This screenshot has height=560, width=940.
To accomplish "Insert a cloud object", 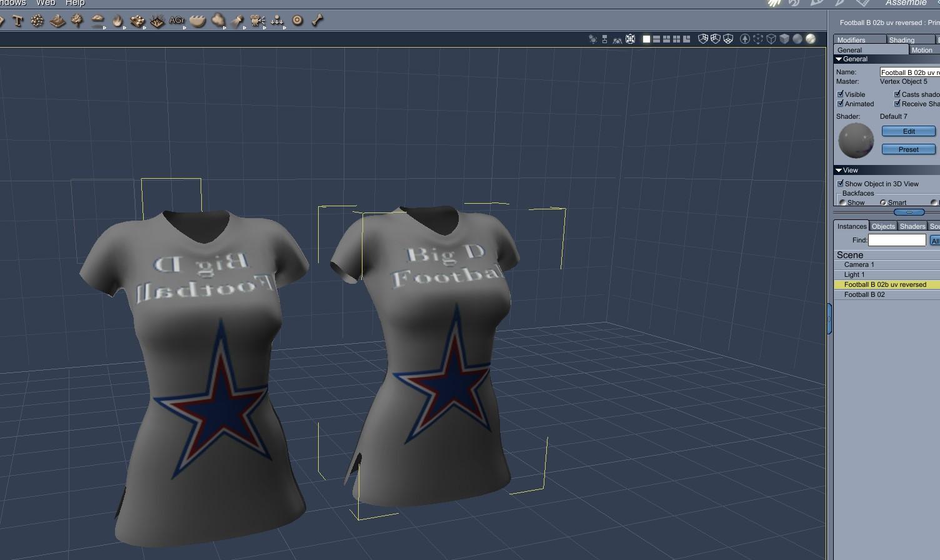I will click(x=97, y=21).
